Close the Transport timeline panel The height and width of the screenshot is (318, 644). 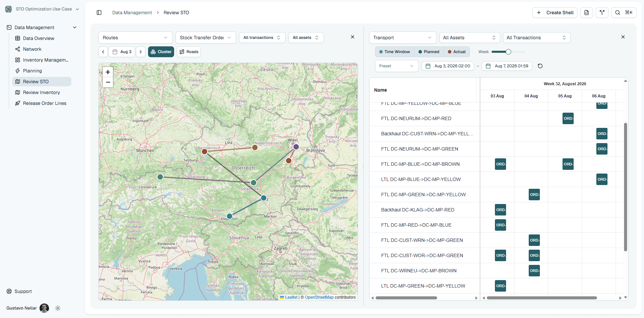[x=623, y=37]
